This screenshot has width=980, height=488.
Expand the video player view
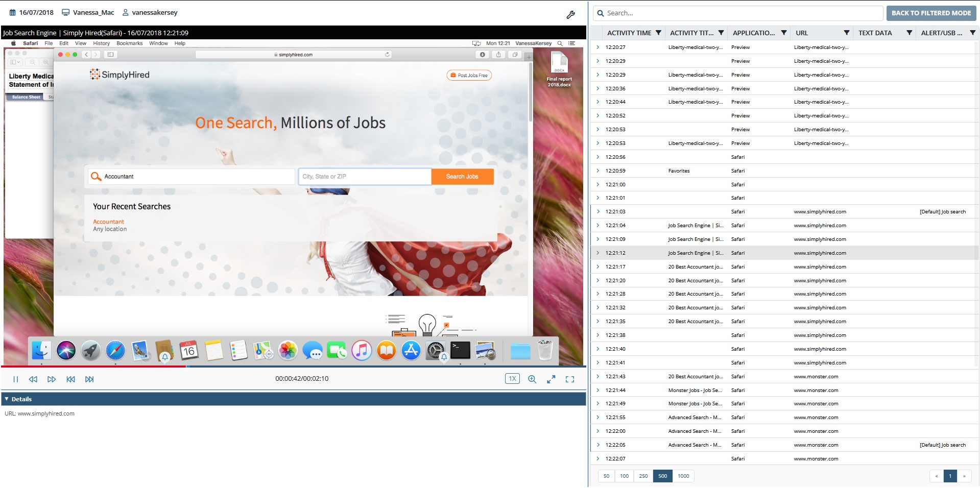coord(551,379)
